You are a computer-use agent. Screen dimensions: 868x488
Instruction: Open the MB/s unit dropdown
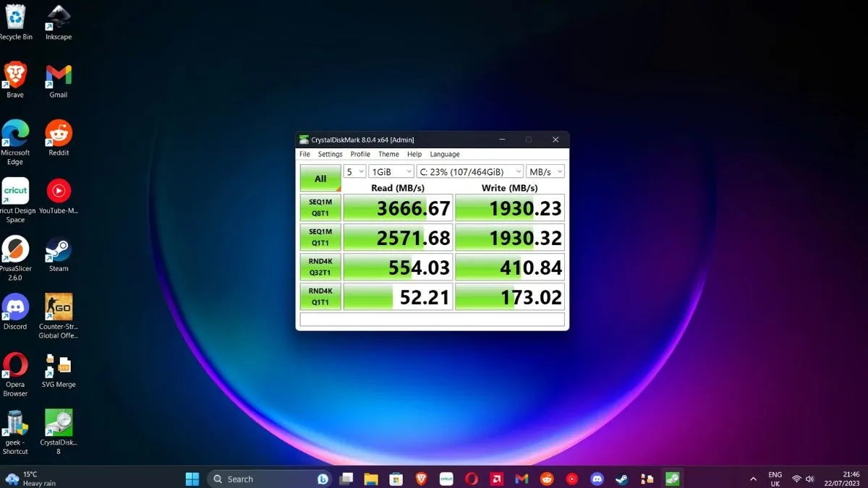pos(545,171)
